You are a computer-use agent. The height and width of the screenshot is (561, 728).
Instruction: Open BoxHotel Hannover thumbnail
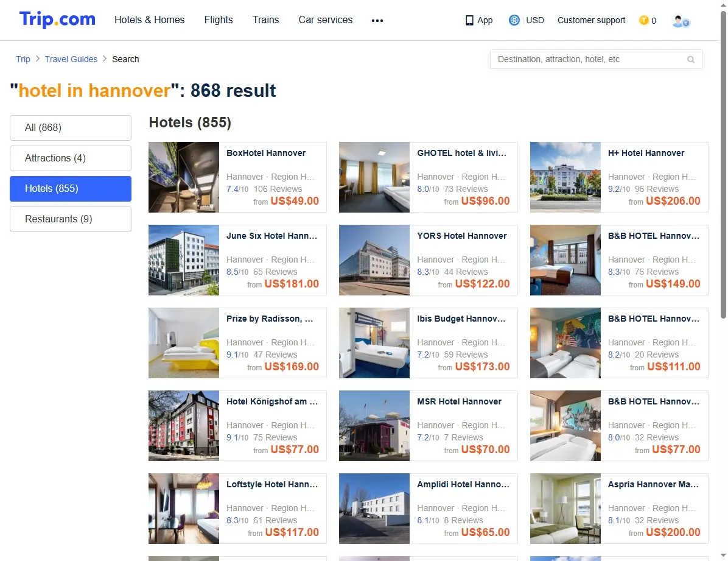coord(184,177)
